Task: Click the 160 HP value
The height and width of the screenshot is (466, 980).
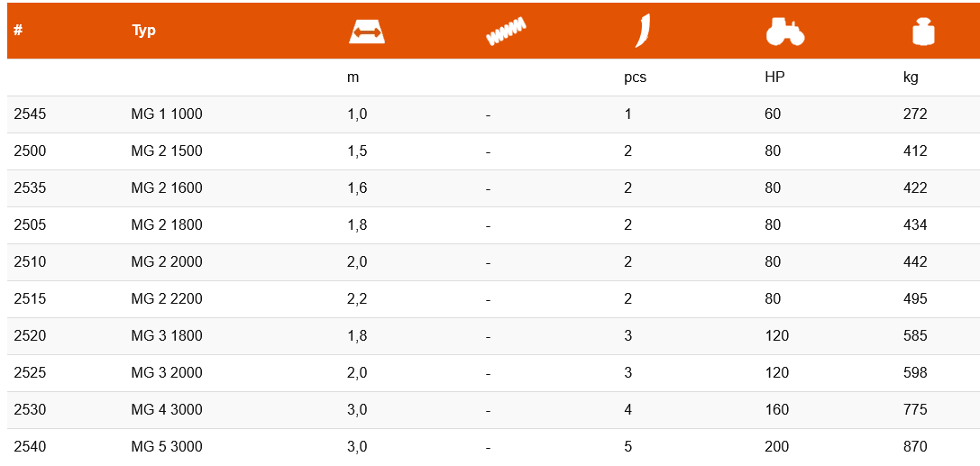Action: point(776,410)
